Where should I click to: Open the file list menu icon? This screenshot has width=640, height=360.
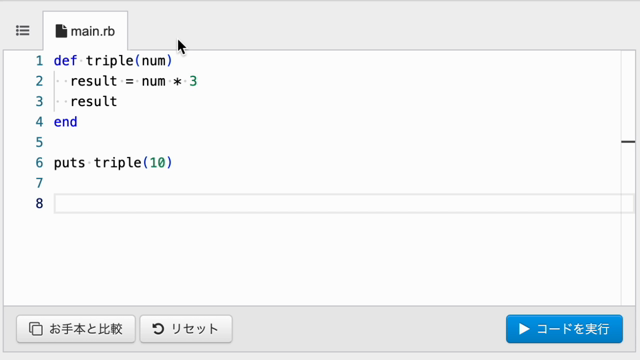[22, 31]
